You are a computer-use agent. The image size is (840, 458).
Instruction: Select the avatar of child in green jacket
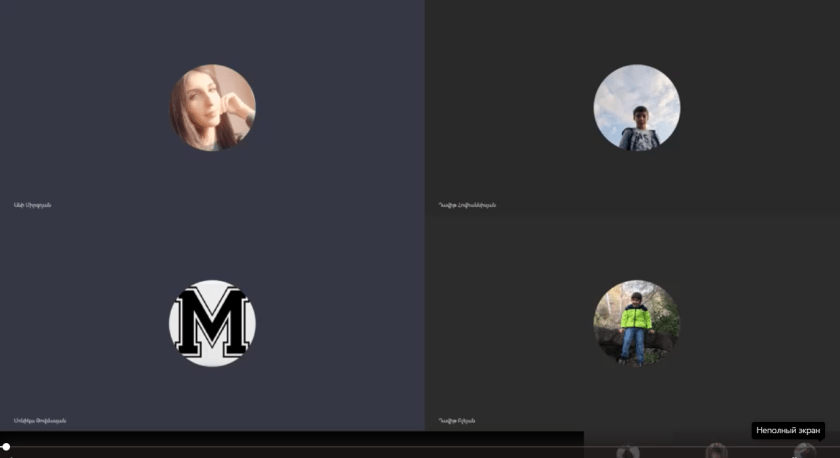pyautogui.click(x=637, y=324)
